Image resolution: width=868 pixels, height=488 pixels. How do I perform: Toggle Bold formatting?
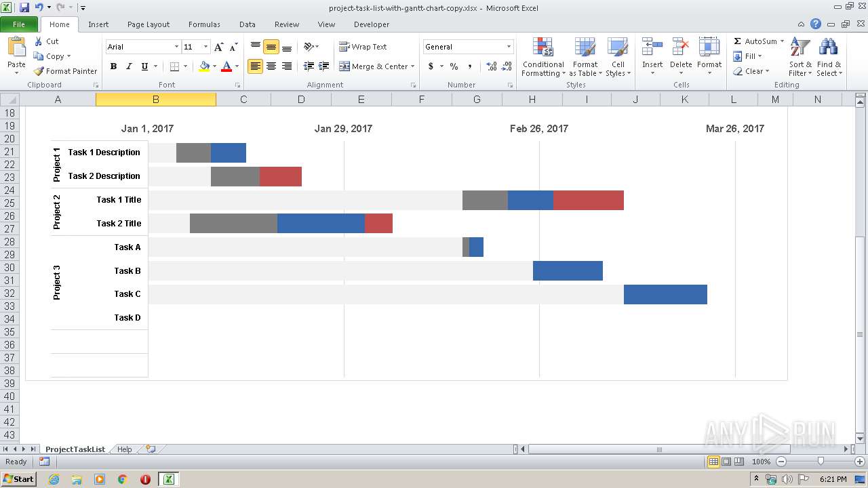pyautogui.click(x=113, y=66)
